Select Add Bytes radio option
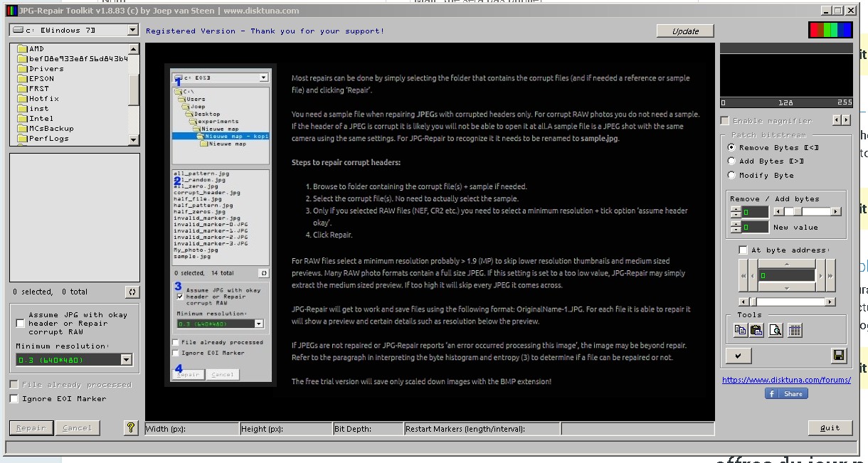Screen dimensions: 868x463 point(731,161)
